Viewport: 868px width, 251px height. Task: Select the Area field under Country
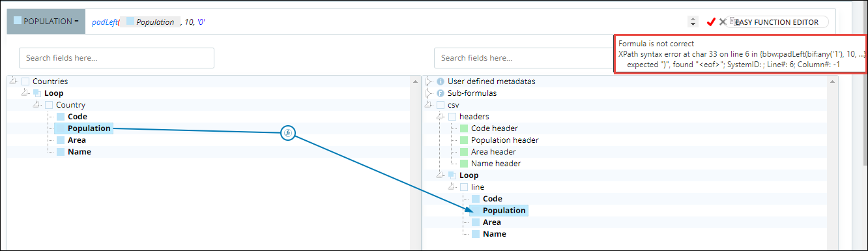point(76,140)
